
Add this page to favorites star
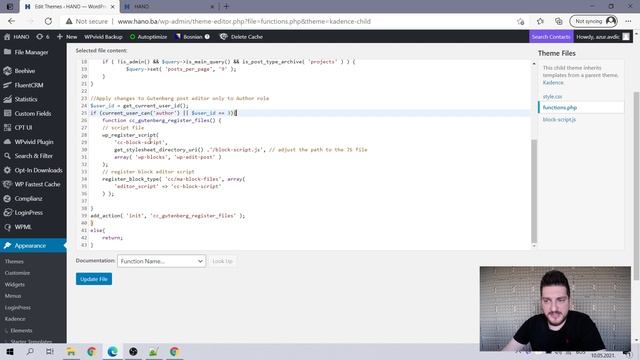520,21
